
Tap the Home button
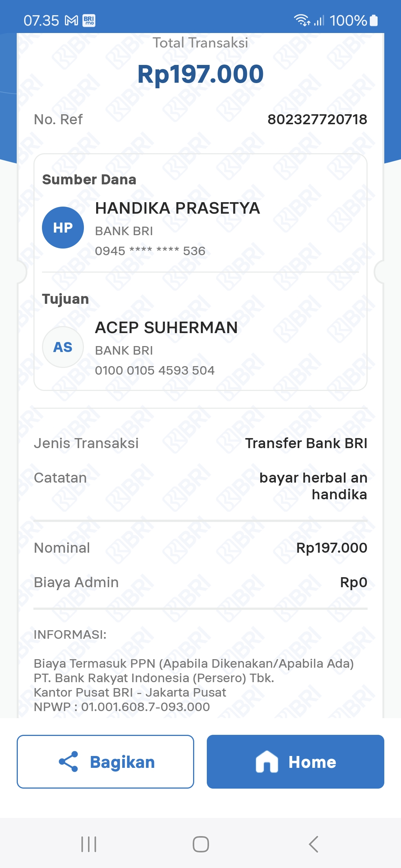295,762
